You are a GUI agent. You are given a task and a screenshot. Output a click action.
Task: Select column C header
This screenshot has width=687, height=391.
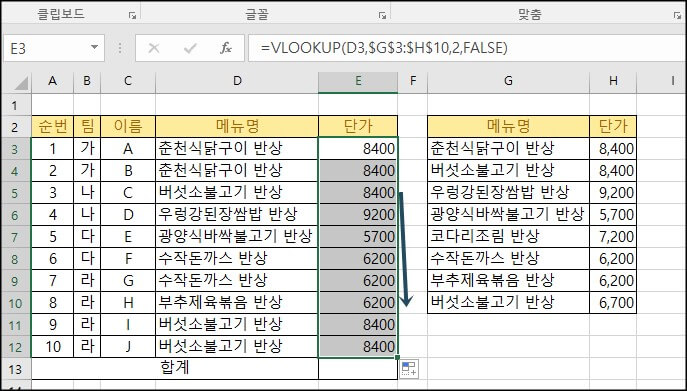128,81
